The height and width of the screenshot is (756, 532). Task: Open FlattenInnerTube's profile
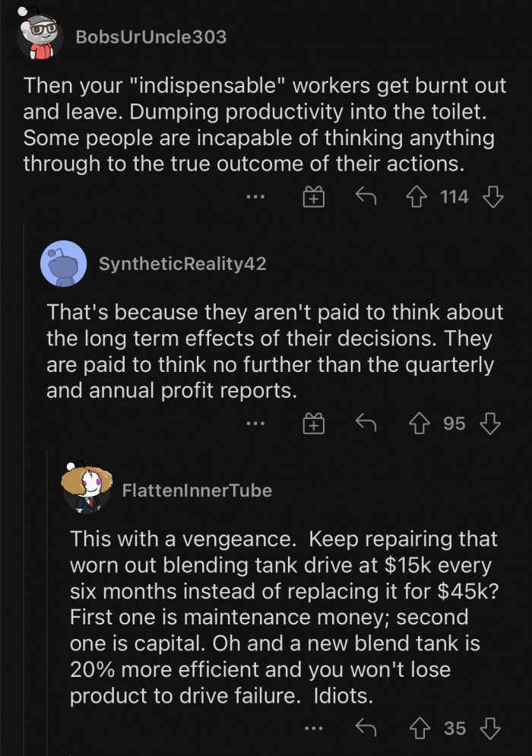196,491
